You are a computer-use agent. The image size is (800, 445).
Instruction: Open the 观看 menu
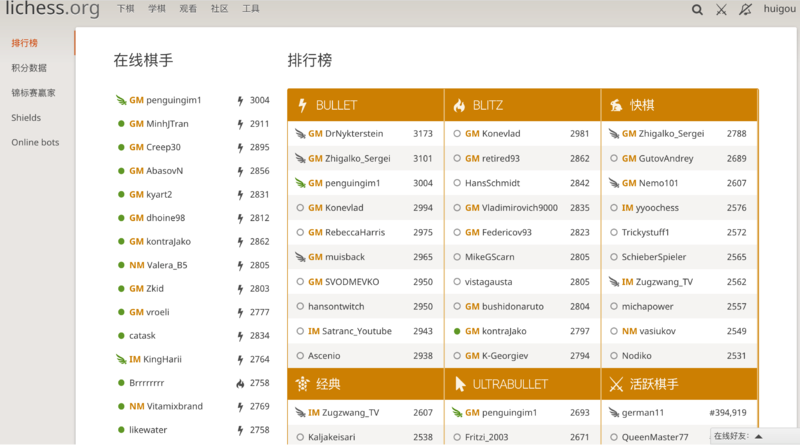188,9
